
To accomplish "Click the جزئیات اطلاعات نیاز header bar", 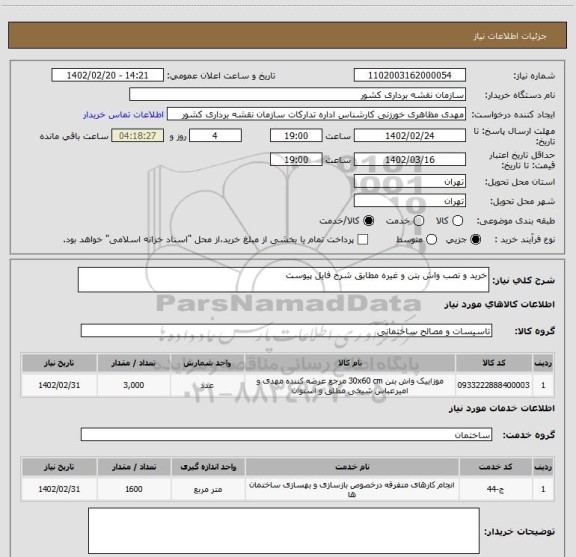I will [x=287, y=35].
